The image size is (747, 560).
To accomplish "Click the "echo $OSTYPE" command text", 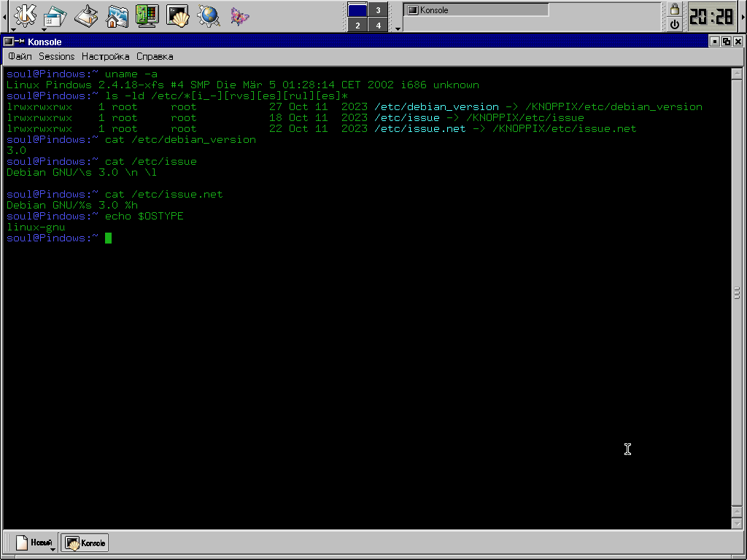I will pos(144,216).
